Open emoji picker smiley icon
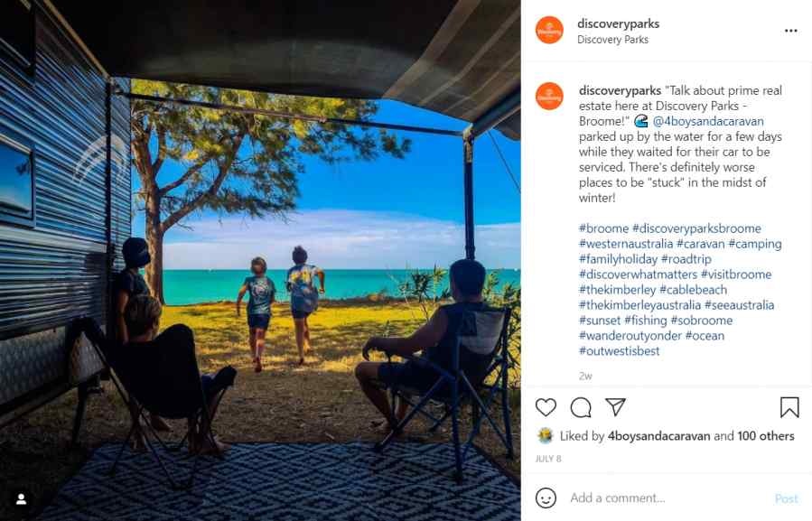Viewport: 812px width, 521px height. click(546, 498)
